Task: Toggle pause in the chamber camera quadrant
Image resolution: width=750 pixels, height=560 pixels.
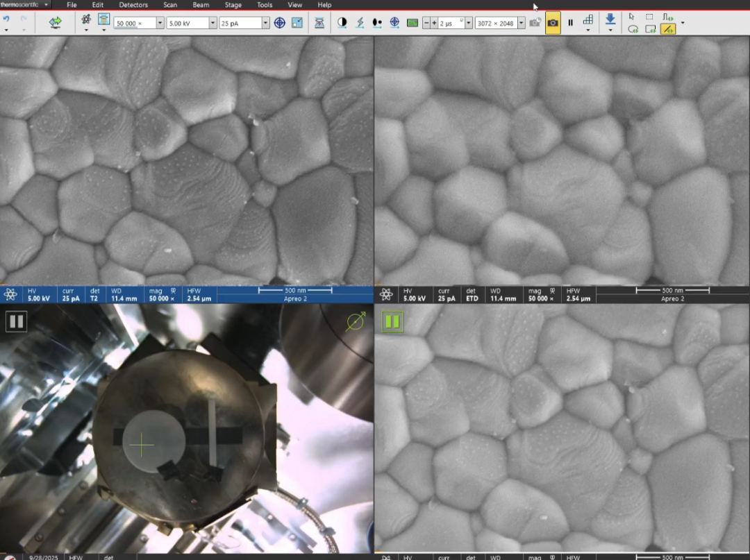Action: (x=16, y=321)
